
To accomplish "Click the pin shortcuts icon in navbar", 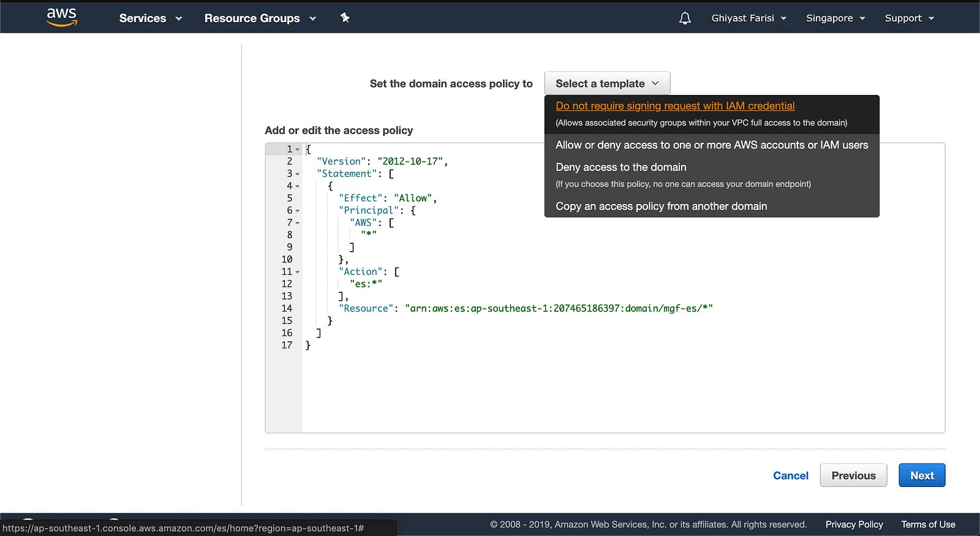I will pos(345,18).
